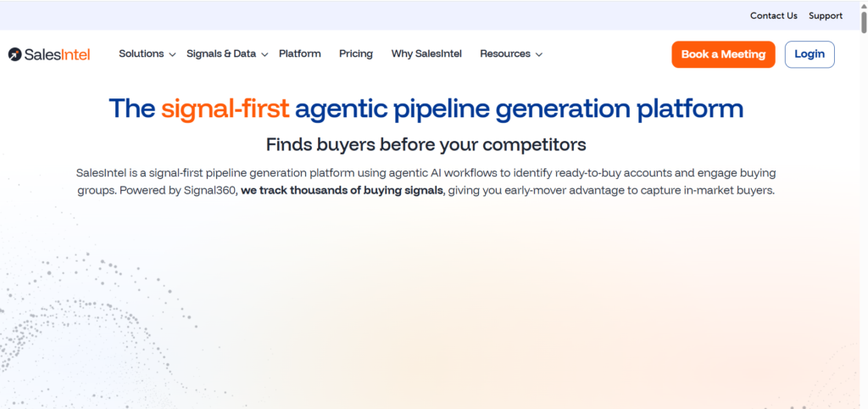The width and height of the screenshot is (868, 409).
Task: Click the orange 'signal-first' headline text
Action: coord(225,108)
